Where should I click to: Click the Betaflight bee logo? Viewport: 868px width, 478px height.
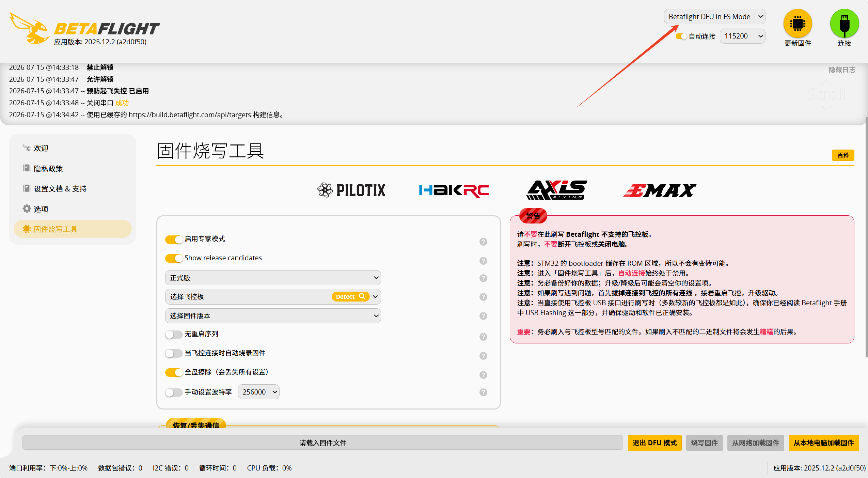(30, 28)
